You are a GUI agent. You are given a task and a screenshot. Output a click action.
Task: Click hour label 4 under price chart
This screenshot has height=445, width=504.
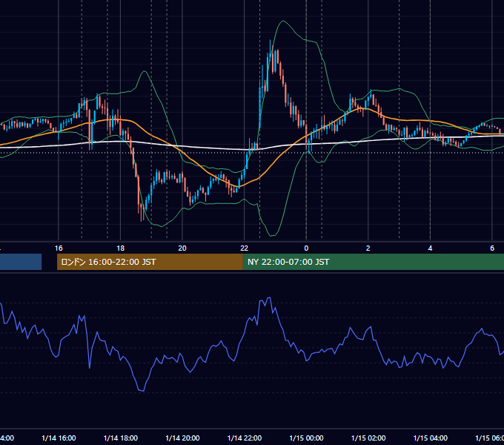430,248
